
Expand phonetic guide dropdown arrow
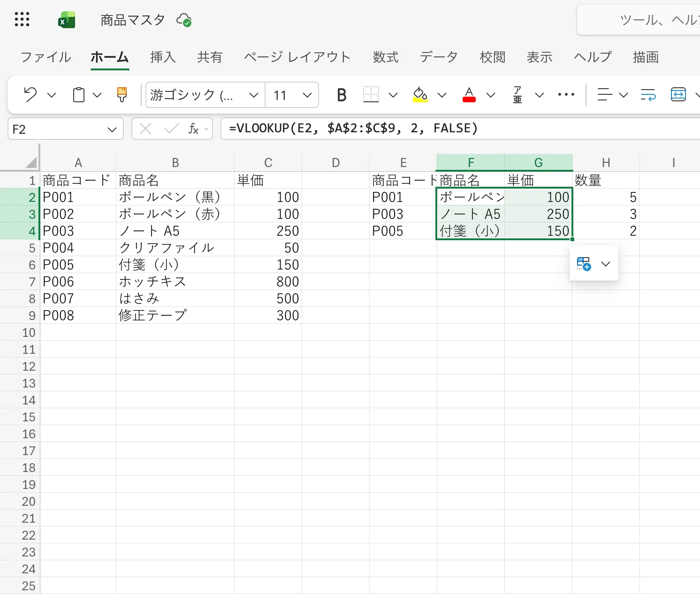tap(540, 95)
